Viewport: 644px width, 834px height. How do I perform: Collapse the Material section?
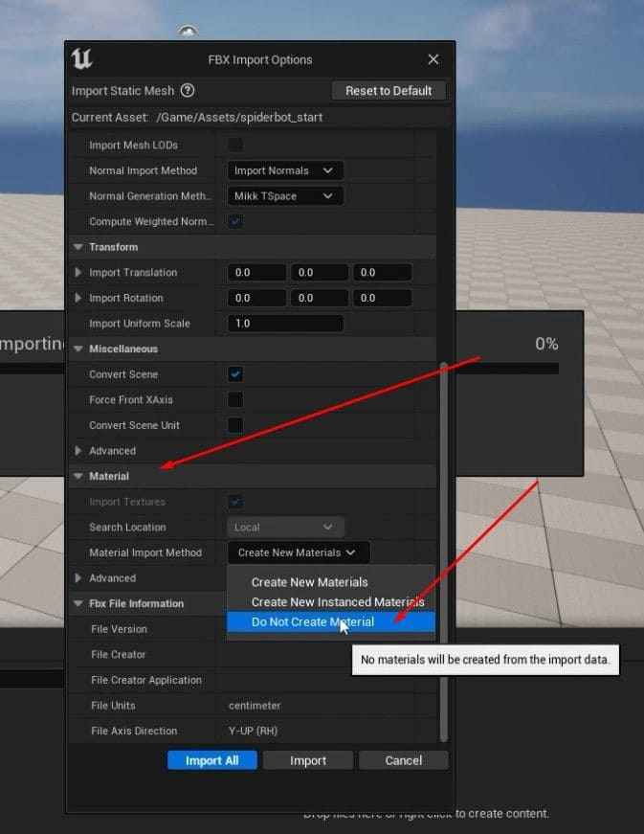point(78,476)
